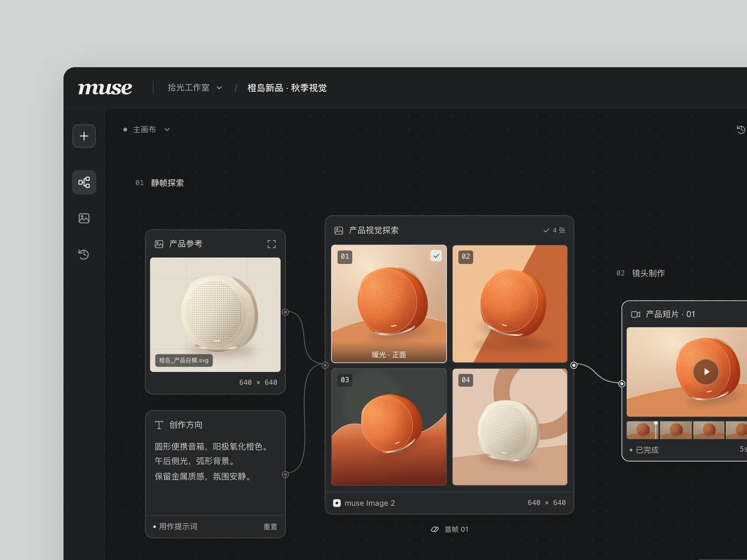This screenshot has width=747, height=560.
Task: Click the ✓ 4 张 selected count
Action: pos(554,231)
